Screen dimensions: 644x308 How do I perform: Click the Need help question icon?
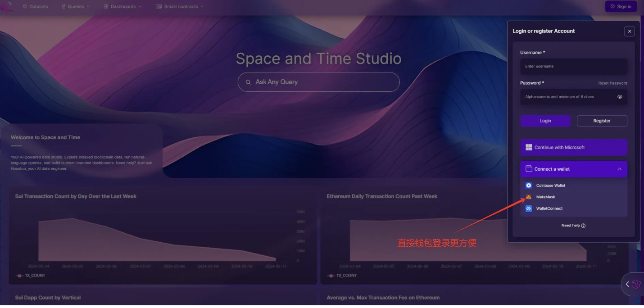click(583, 226)
